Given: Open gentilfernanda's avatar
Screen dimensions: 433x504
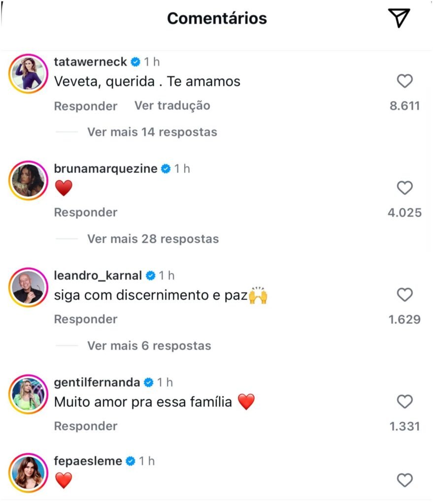Looking at the screenshot, I should 28,394.
